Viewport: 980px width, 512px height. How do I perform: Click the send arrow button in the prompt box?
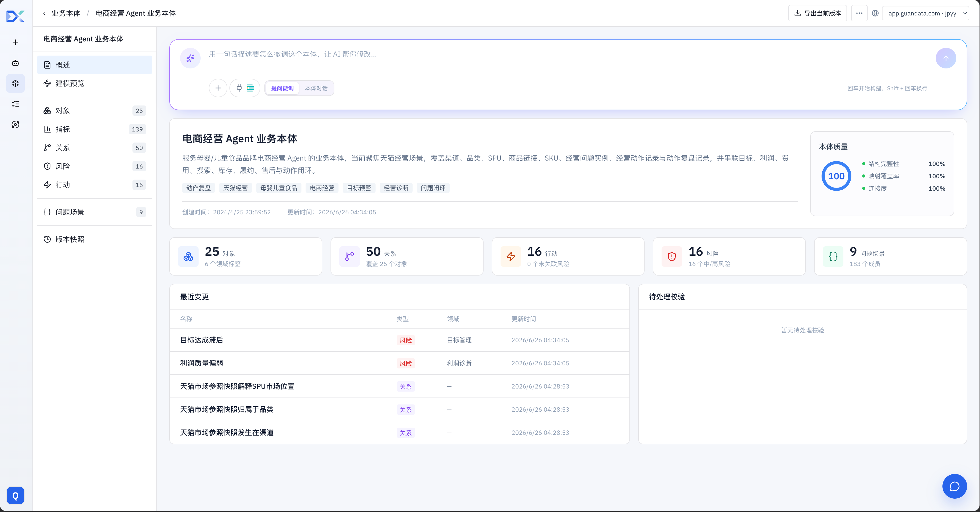[x=946, y=58]
